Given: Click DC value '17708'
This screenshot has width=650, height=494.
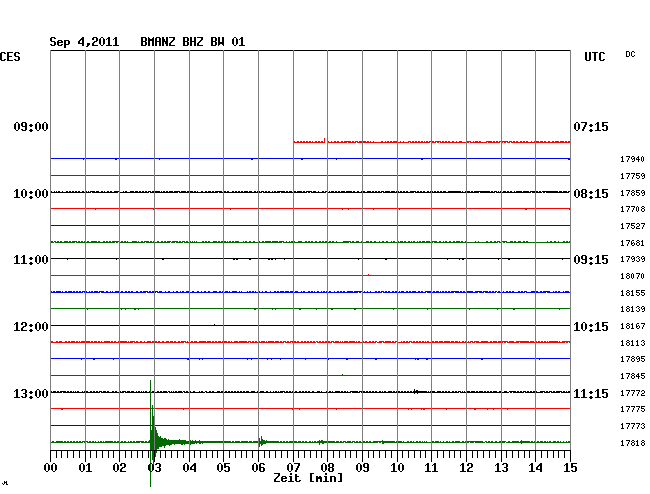Looking at the screenshot, I should coord(633,209).
